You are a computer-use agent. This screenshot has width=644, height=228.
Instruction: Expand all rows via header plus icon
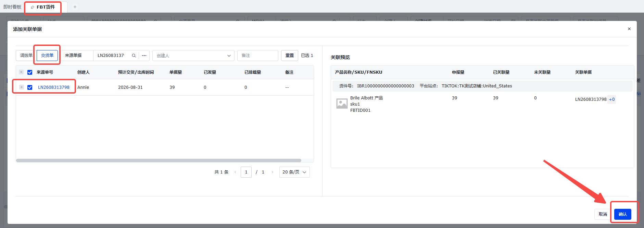21,72
